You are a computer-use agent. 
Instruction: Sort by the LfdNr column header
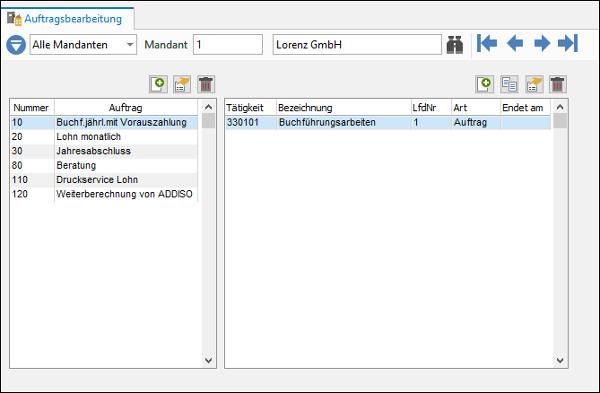coord(431,108)
